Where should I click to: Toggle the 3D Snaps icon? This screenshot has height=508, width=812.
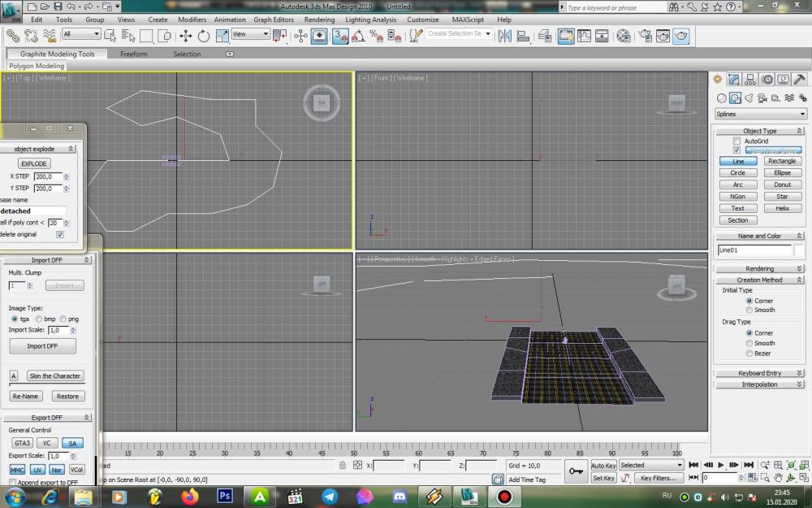pos(340,36)
